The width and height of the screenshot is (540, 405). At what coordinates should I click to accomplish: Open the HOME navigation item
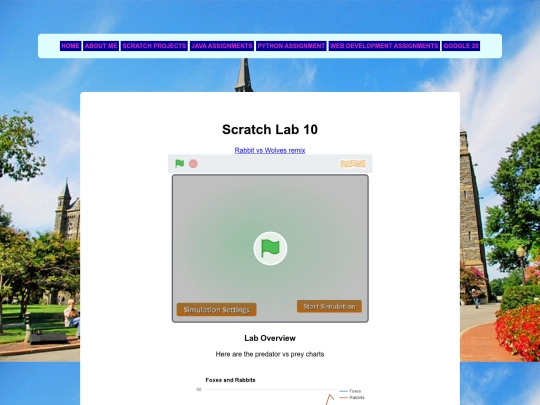pos(71,46)
